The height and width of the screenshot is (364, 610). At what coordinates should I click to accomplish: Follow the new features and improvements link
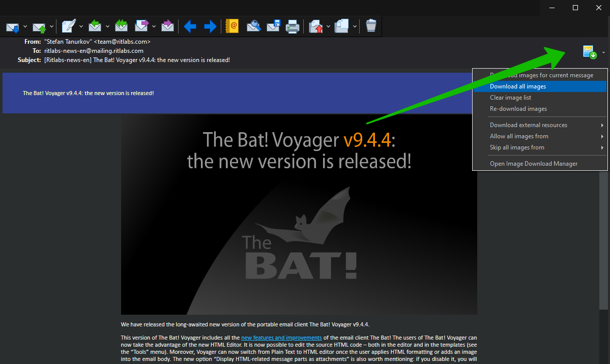point(281,338)
